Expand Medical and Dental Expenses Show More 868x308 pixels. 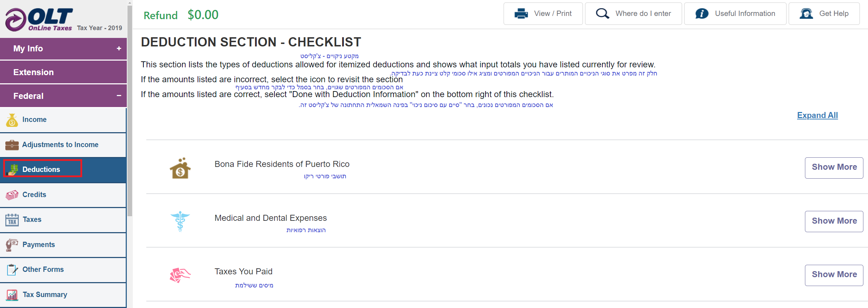pos(834,222)
